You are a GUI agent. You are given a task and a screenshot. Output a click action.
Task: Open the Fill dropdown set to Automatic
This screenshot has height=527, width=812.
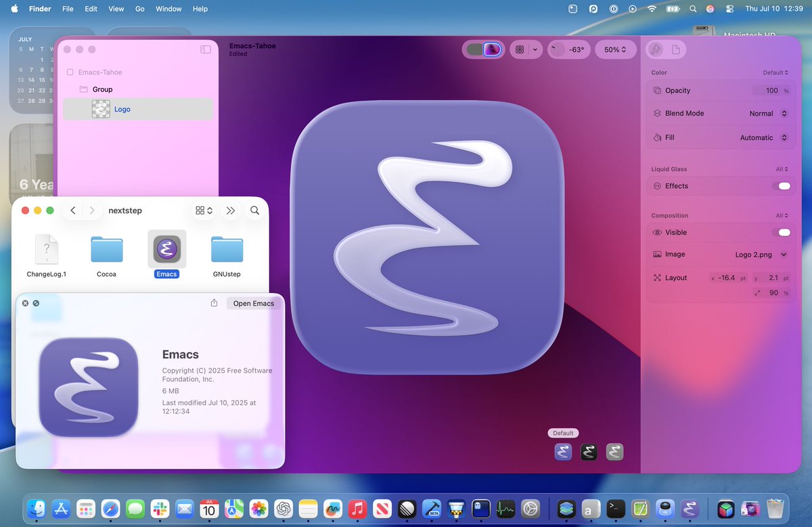pos(765,137)
